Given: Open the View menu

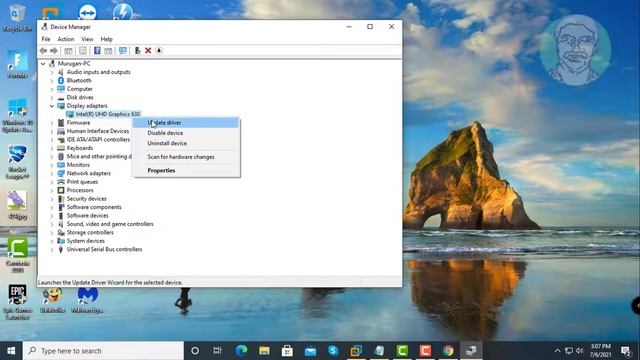Looking at the screenshot, I should [x=87, y=39].
